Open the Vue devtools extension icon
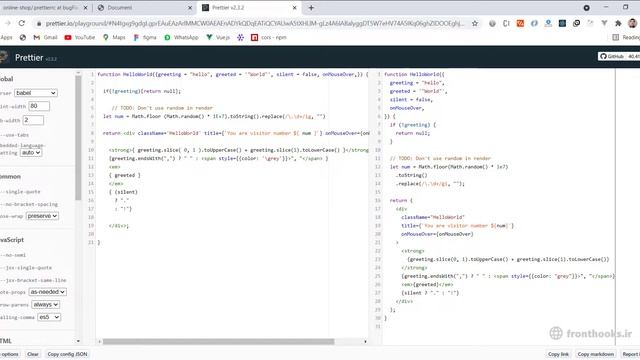This screenshot has width=640, height=360. tap(604, 23)
